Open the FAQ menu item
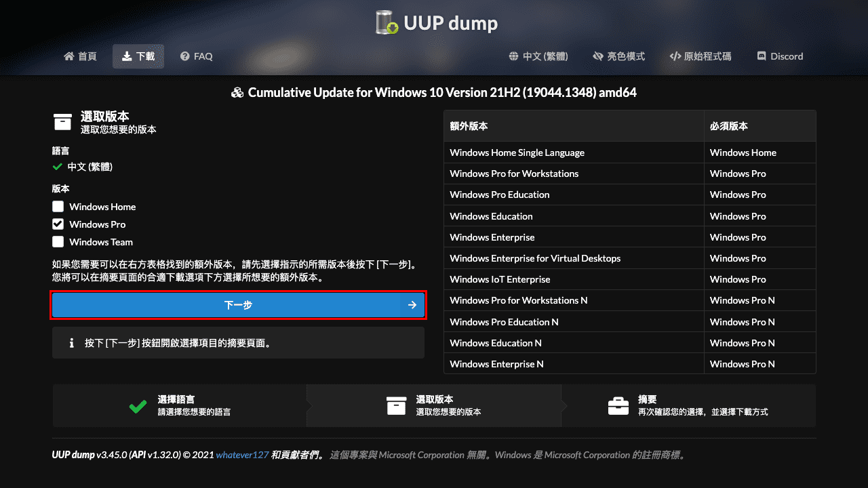The width and height of the screenshot is (868, 488). click(196, 56)
